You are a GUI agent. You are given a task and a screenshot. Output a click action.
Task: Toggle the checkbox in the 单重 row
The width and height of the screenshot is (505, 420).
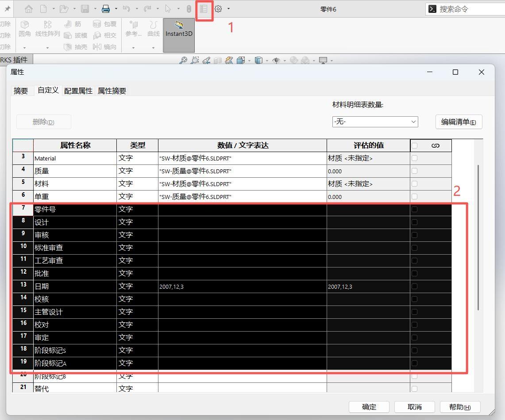pyautogui.click(x=415, y=196)
